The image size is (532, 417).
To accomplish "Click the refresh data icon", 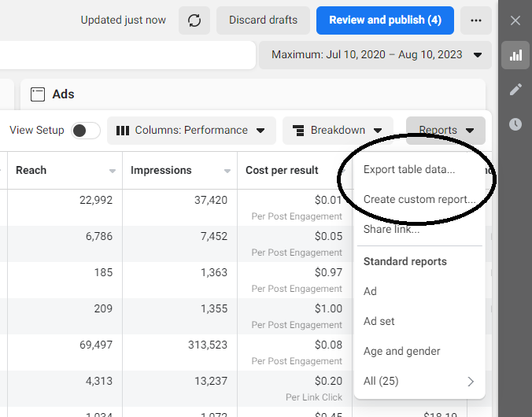I will coord(194,20).
